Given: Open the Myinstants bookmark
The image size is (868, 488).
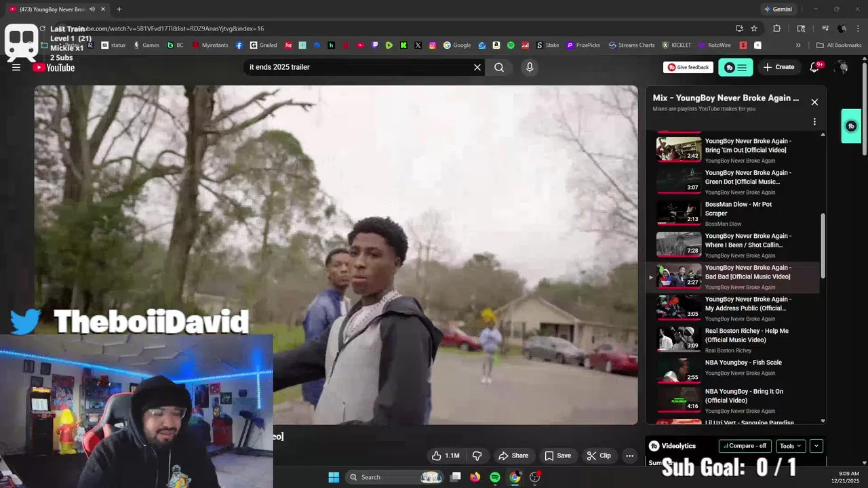Looking at the screenshot, I should [x=210, y=45].
